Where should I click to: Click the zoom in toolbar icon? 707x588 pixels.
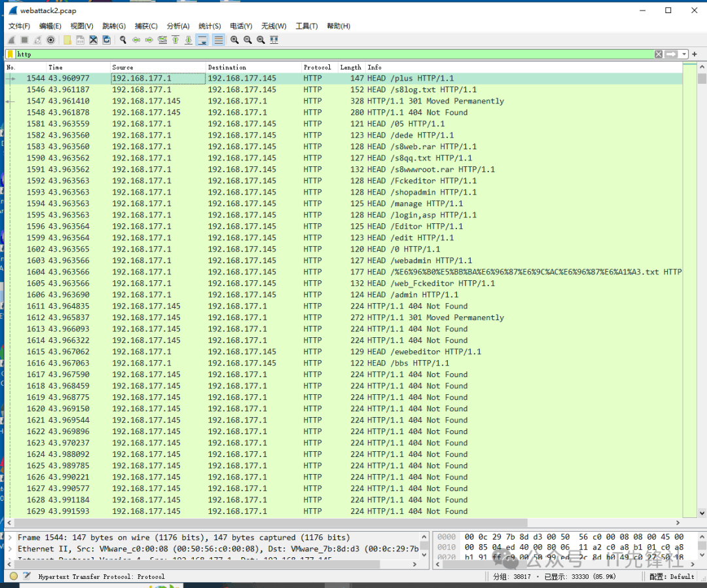tap(234, 40)
